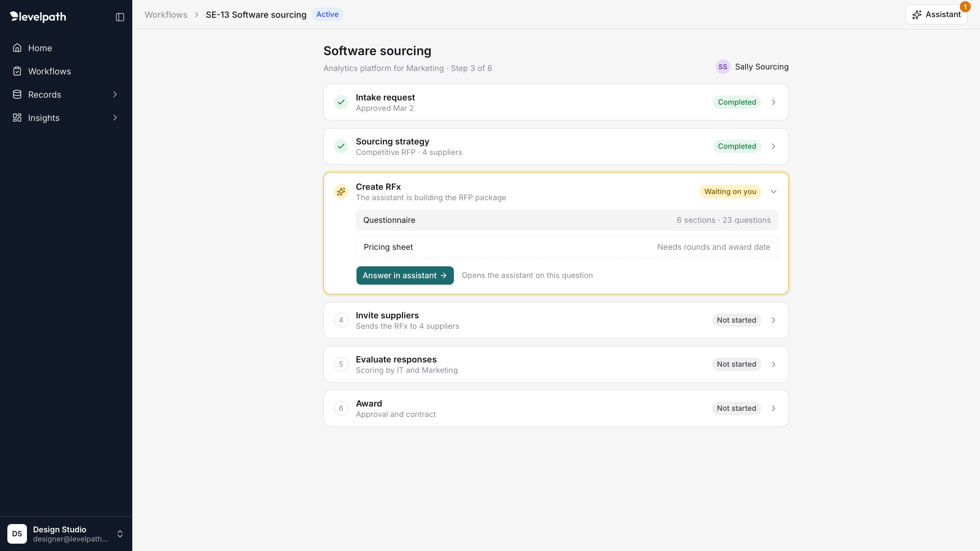Click the Home house icon
Screen dimensions: 980x551
(17, 48)
